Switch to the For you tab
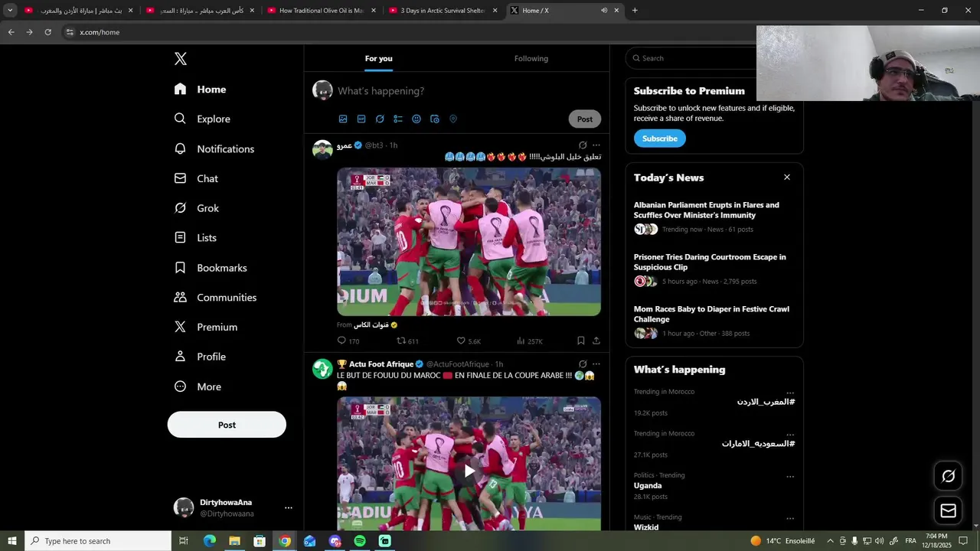980x551 pixels. click(x=378, y=58)
